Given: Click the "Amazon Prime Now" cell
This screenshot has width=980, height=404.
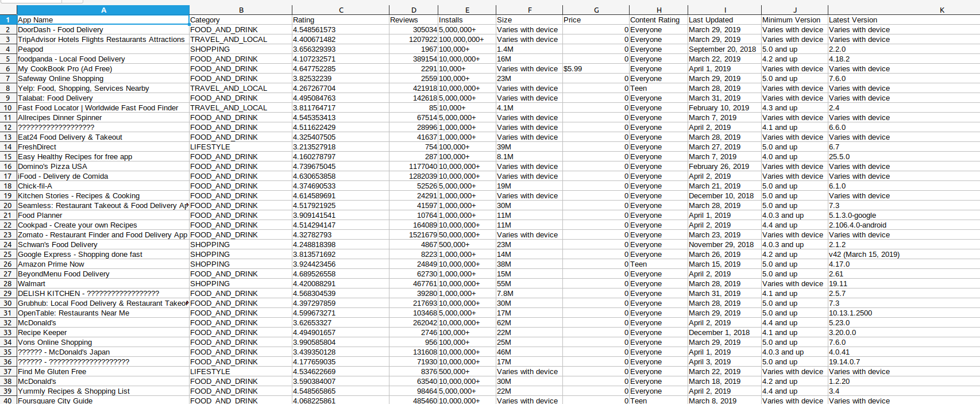Looking at the screenshot, I should coord(103,264).
